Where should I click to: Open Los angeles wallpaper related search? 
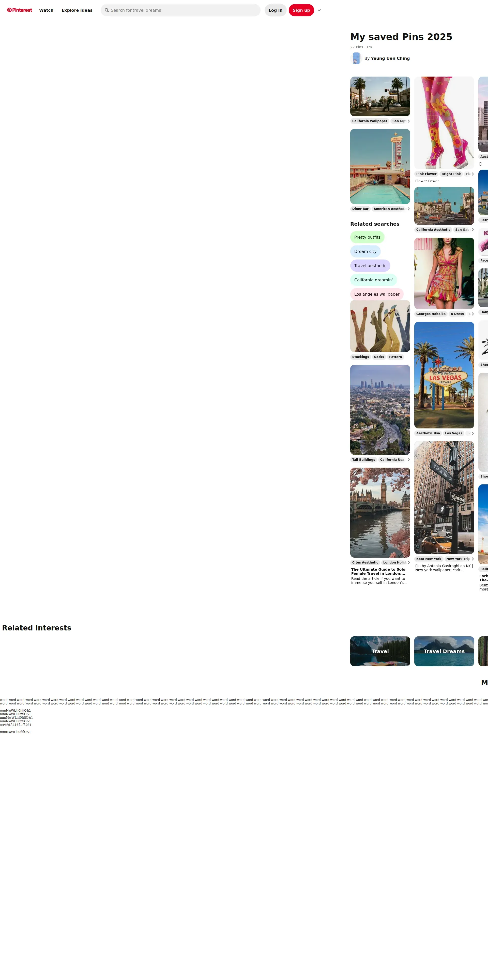(376, 294)
